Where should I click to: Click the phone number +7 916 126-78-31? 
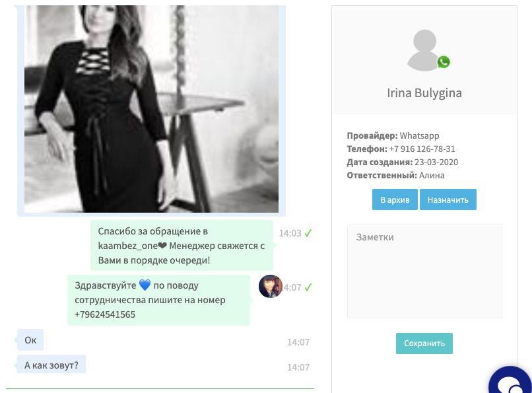pyautogui.click(x=422, y=149)
